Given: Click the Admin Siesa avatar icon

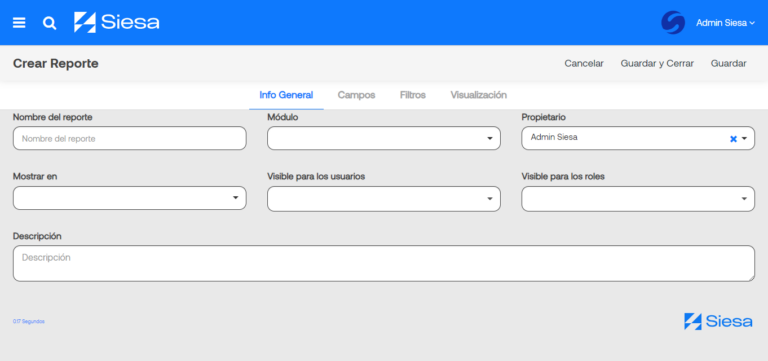Looking at the screenshot, I should (x=672, y=23).
